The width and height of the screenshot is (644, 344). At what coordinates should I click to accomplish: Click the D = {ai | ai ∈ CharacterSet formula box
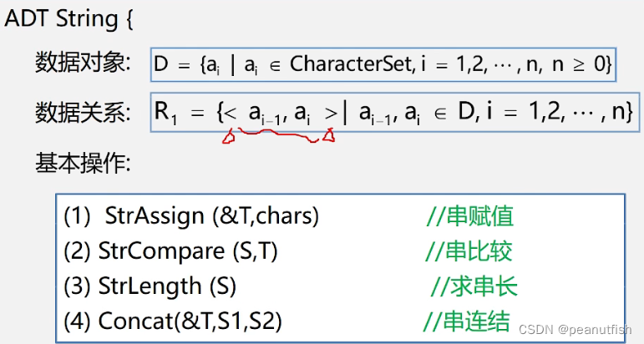[x=383, y=64]
